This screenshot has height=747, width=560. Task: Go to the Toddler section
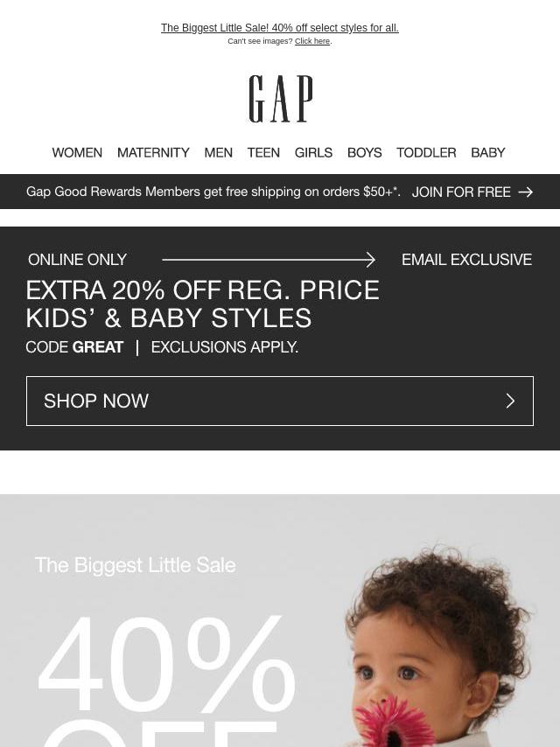426,152
